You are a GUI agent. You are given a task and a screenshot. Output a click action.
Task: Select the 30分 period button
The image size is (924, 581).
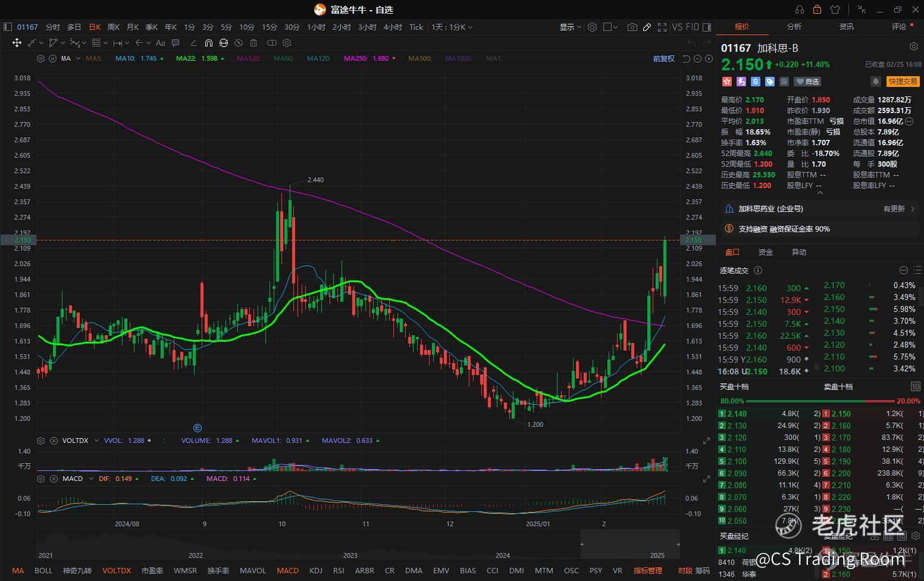point(292,27)
